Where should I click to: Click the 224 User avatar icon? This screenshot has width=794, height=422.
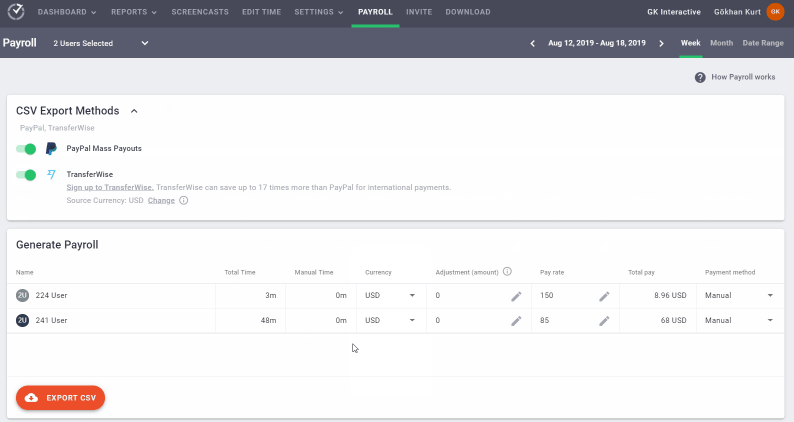coord(22,295)
